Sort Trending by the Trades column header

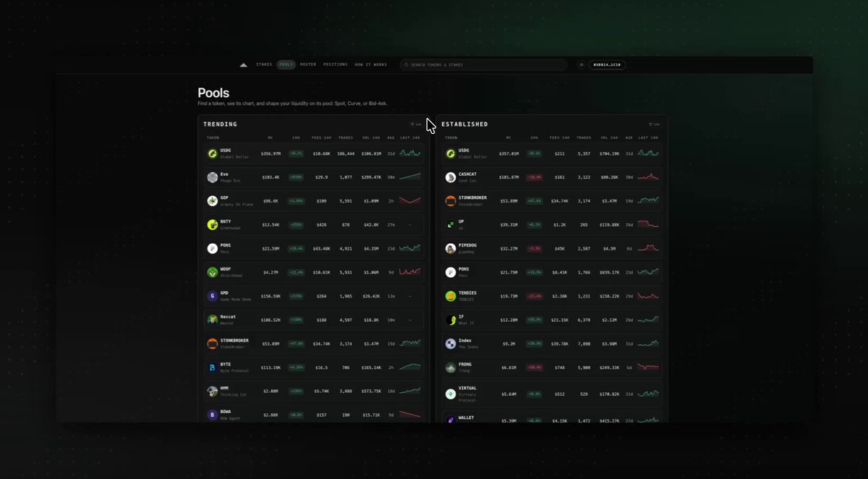(344, 137)
